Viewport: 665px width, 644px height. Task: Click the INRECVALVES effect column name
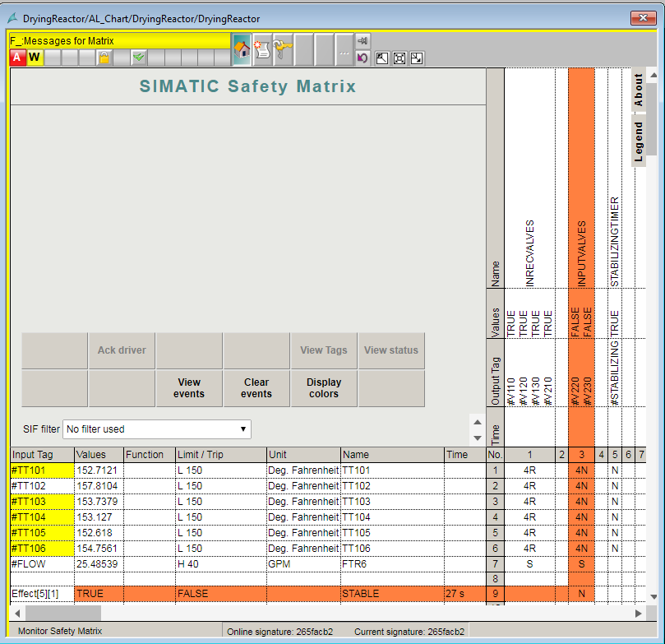tap(529, 253)
